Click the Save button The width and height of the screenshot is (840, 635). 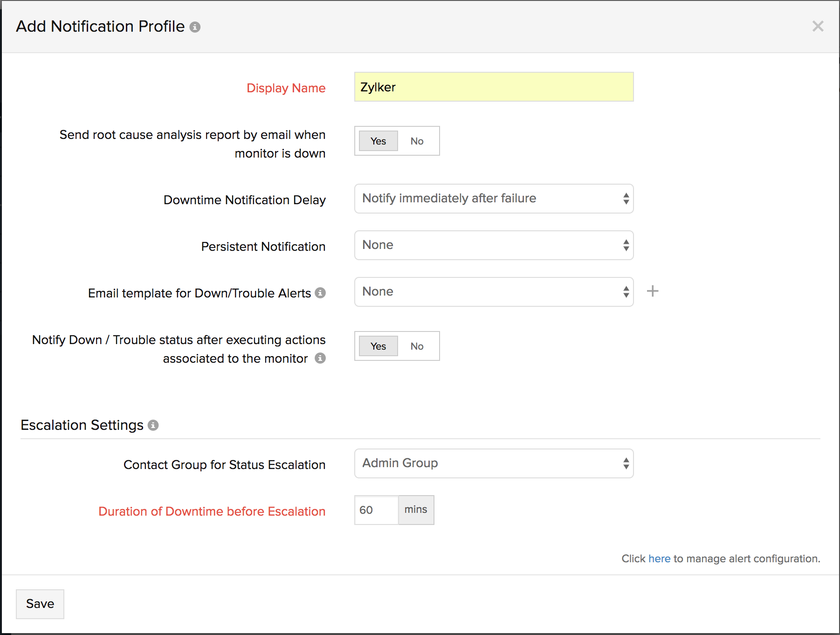[40, 604]
